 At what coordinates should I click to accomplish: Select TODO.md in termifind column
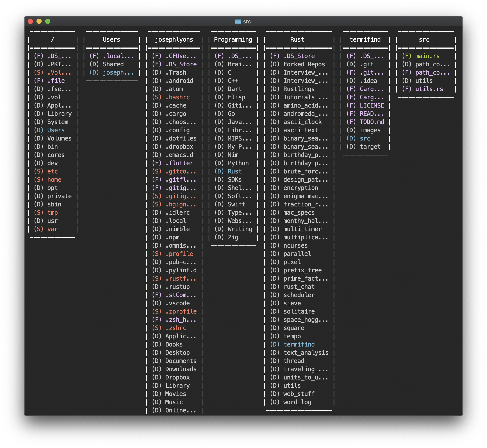tap(372, 122)
